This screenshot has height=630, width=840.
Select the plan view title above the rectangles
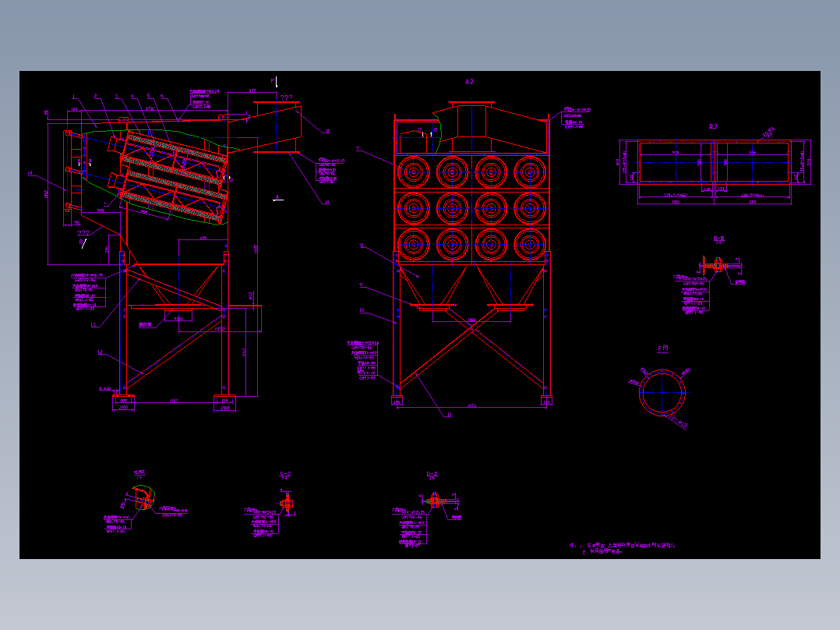713,126
